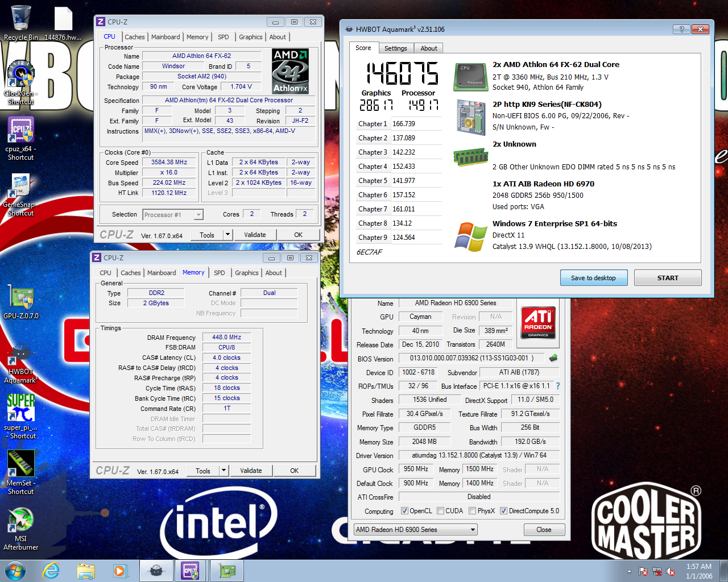728x582 pixels.
Task: Click the AMD Athlon FX logo in CPU-Z
Action: [x=290, y=71]
